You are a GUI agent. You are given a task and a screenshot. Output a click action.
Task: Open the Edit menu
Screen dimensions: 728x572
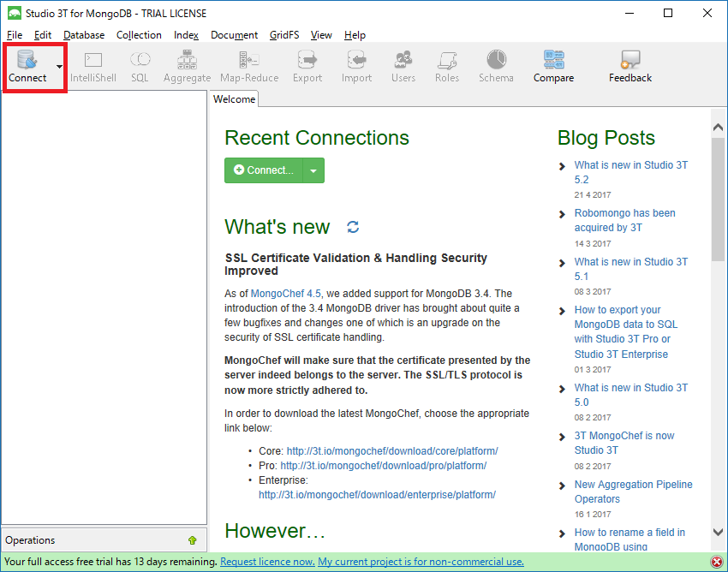[x=42, y=35]
